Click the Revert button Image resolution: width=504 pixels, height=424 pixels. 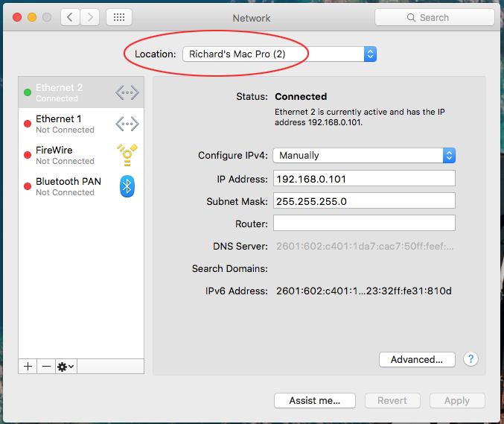click(x=392, y=400)
